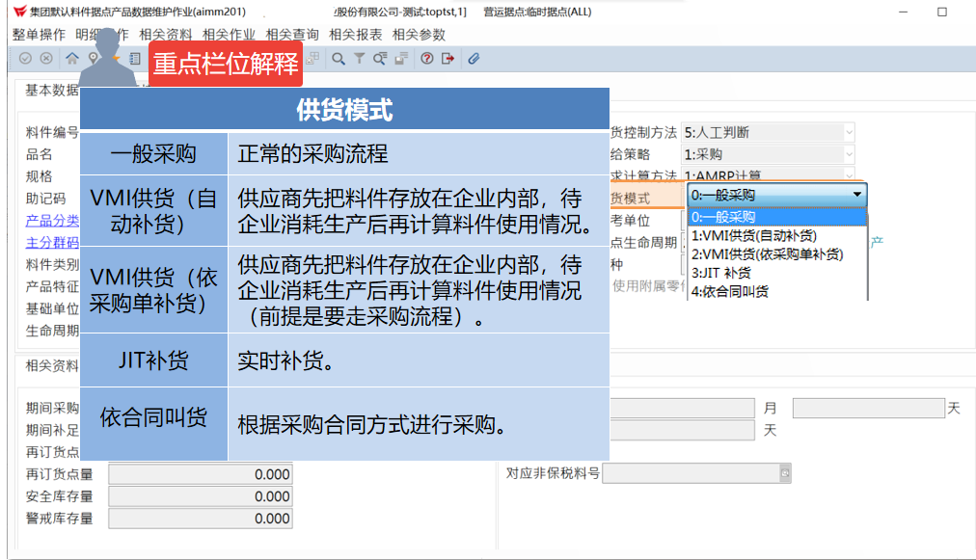Open the 产品分类 link
This screenshot has height=560, width=976.
pos(52,221)
